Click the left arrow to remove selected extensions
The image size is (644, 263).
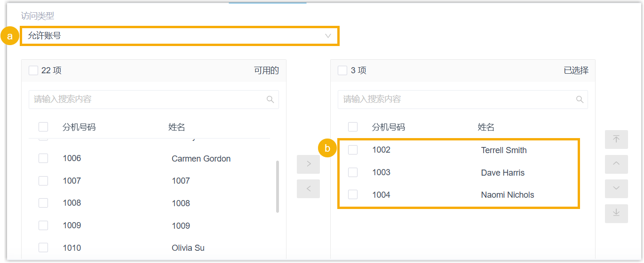tap(309, 189)
